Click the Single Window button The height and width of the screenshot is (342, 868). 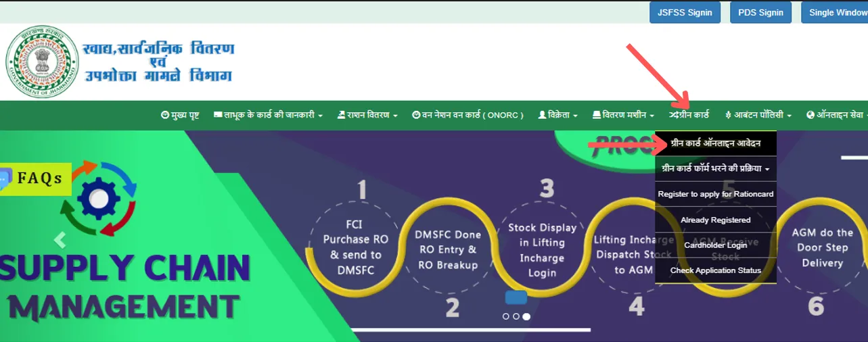coord(834,12)
